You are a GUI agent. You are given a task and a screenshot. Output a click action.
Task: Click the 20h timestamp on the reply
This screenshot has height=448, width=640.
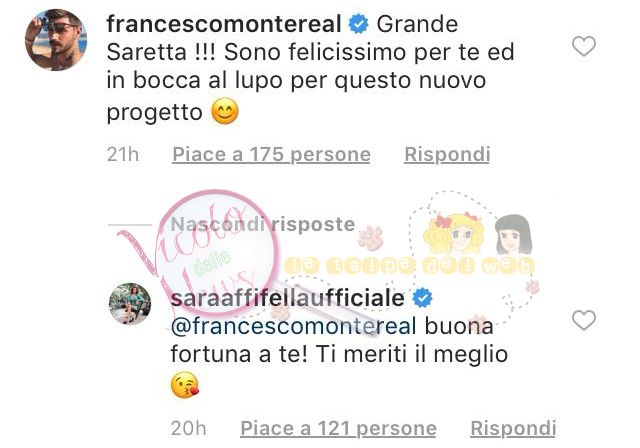[189, 428]
